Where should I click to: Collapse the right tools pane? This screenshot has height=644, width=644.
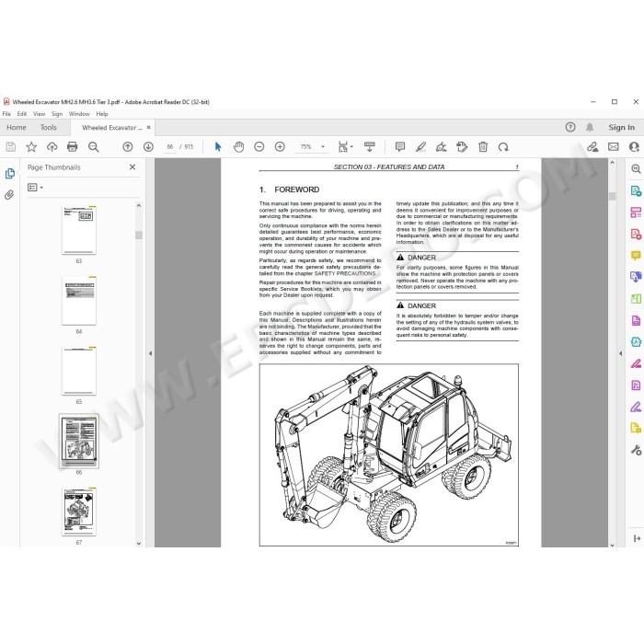pyautogui.click(x=621, y=352)
